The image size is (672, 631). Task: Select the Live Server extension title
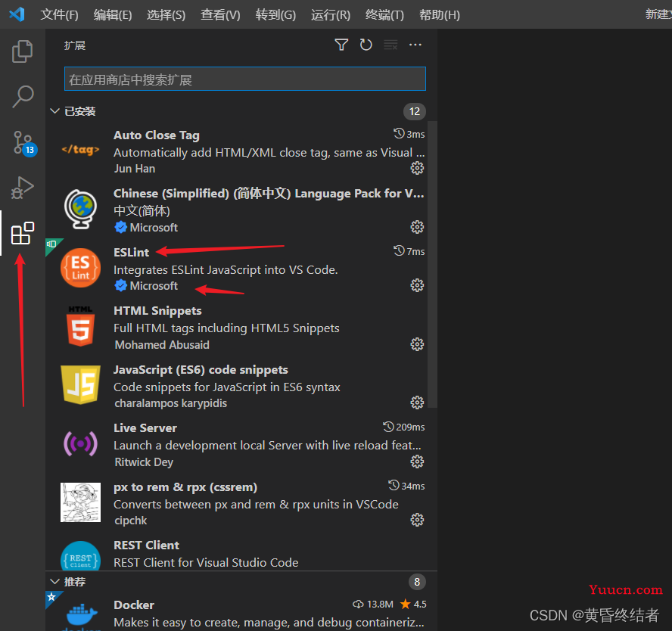[145, 428]
